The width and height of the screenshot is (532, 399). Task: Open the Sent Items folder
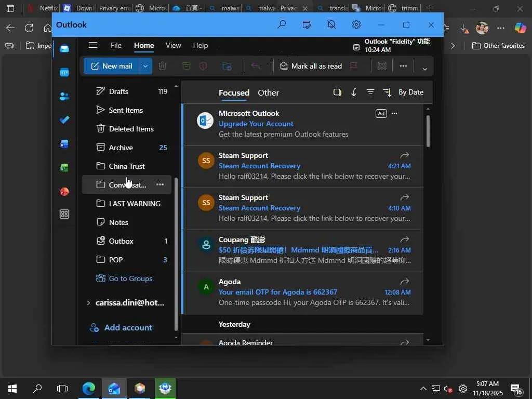(127, 110)
